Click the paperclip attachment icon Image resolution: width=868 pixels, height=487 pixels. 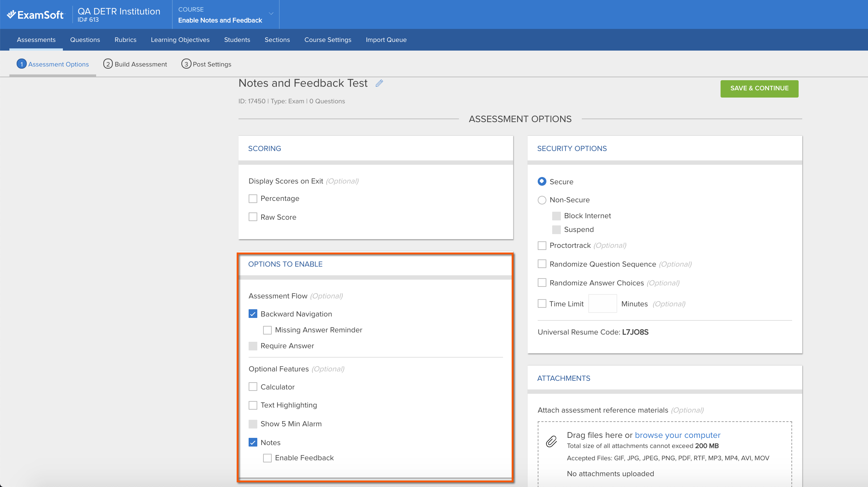pyautogui.click(x=551, y=441)
